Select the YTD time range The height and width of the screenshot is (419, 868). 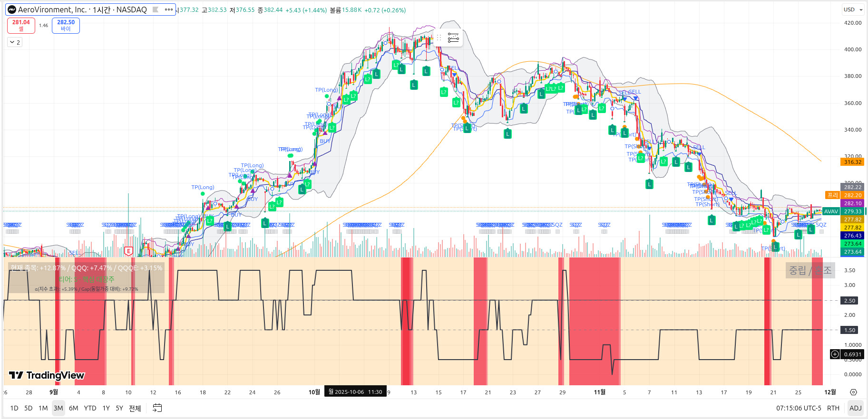pos(90,408)
